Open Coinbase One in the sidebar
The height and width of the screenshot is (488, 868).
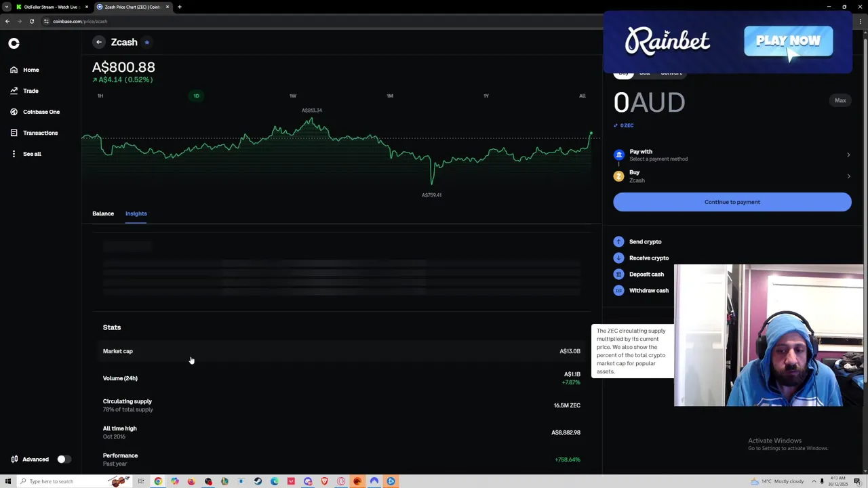35,112
